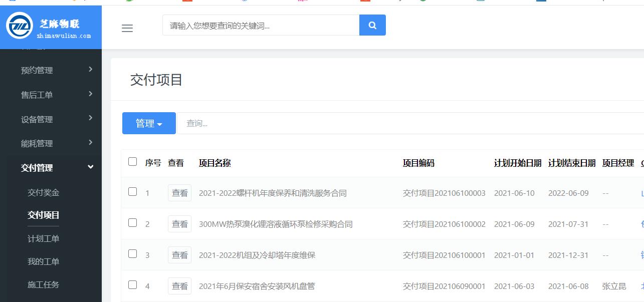Check the checkbox for row 1
This screenshot has height=302, width=644.
(132, 192)
